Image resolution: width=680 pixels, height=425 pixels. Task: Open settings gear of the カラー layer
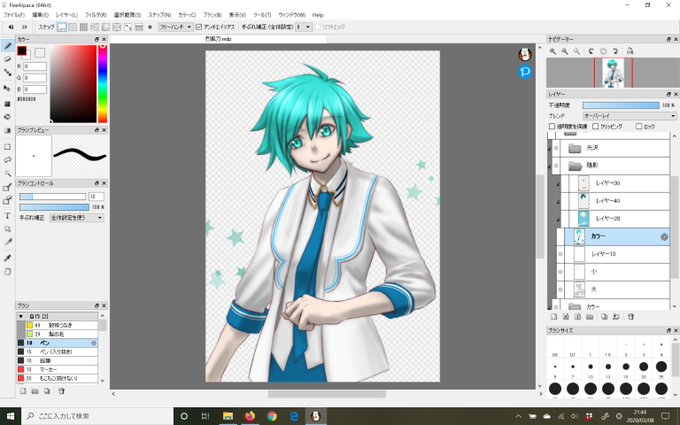pyautogui.click(x=664, y=237)
